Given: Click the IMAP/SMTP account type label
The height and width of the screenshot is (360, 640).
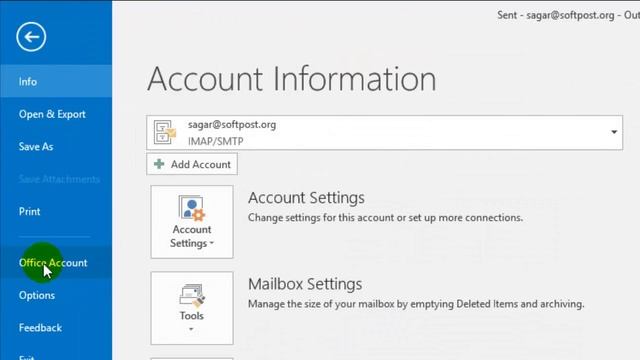Looking at the screenshot, I should (216, 141).
